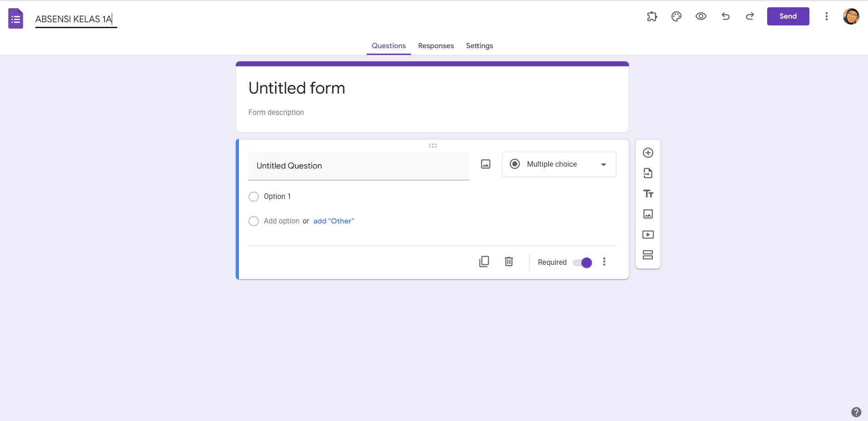Open the Customize theme palette
Image resolution: width=868 pixels, height=421 pixels.
(x=676, y=17)
